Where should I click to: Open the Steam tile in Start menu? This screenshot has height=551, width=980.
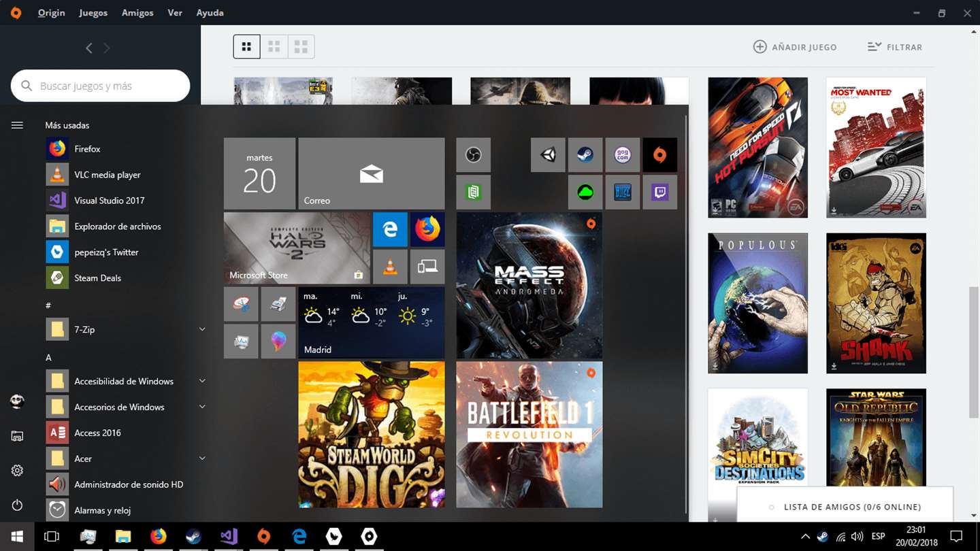585,155
